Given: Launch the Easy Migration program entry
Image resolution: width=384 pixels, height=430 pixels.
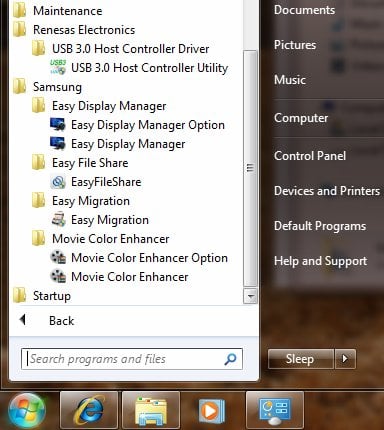Looking at the screenshot, I should (127, 220).
